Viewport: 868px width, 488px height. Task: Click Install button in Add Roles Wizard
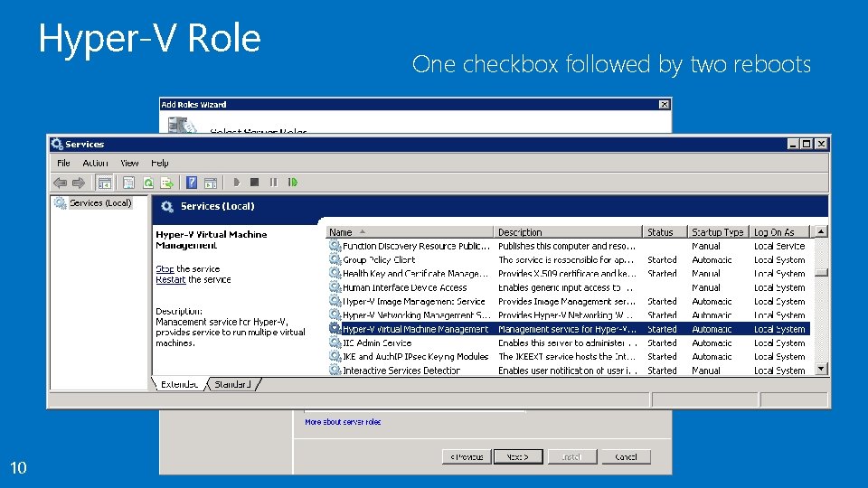click(572, 457)
